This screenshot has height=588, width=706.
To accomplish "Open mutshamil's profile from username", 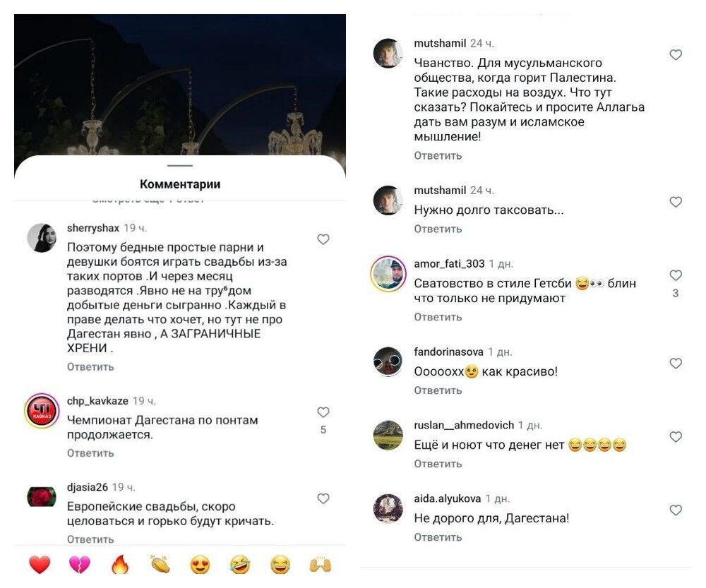I will point(440,43).
